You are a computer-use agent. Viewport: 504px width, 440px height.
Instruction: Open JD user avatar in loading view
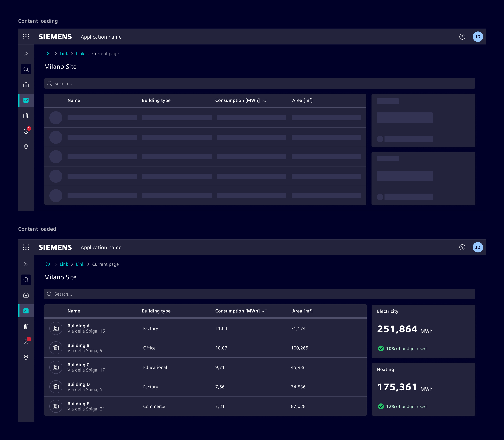(478, 37)
